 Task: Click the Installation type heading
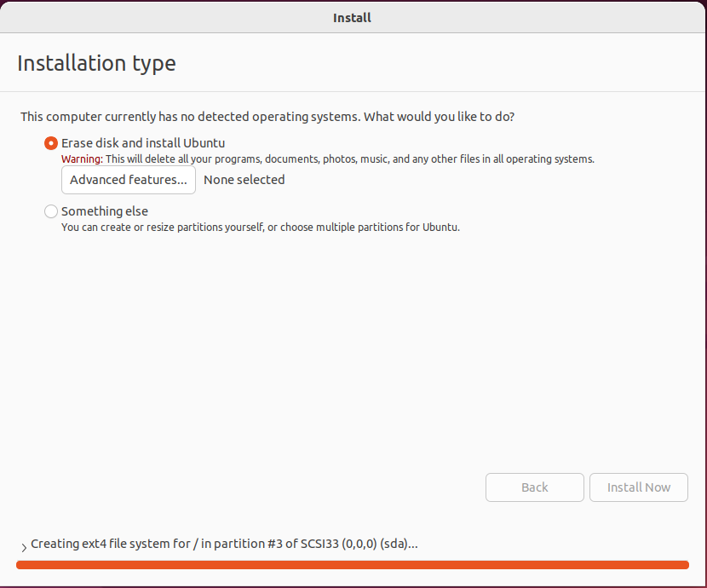(96, 63)
